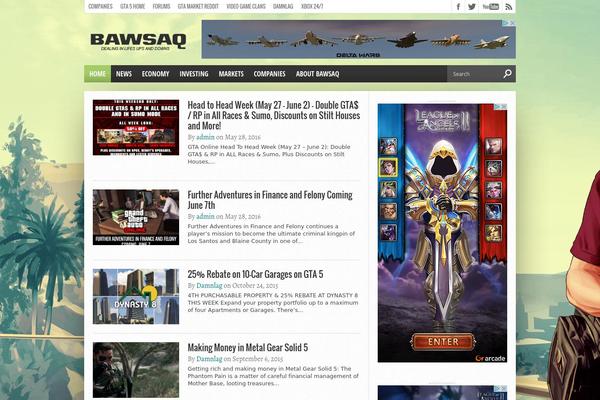Select the Home navigation tab
600x400 pixels.
[98, 73]
